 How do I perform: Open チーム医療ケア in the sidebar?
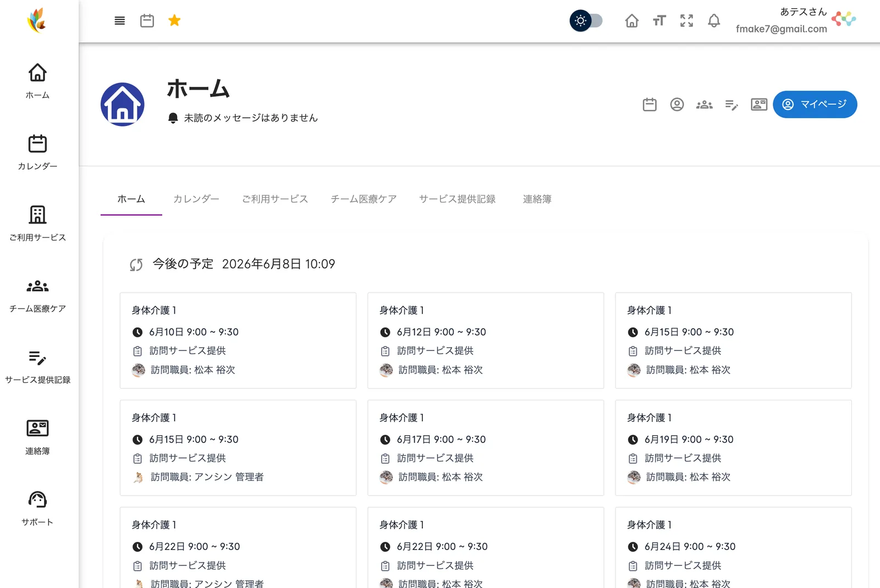(37, 294)
